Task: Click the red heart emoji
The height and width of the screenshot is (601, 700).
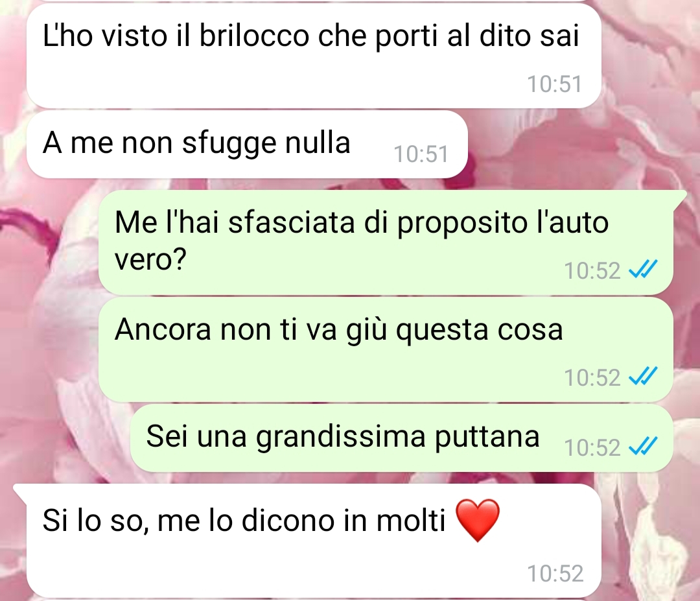Action: pyautogui.click(x=478, y=520)
